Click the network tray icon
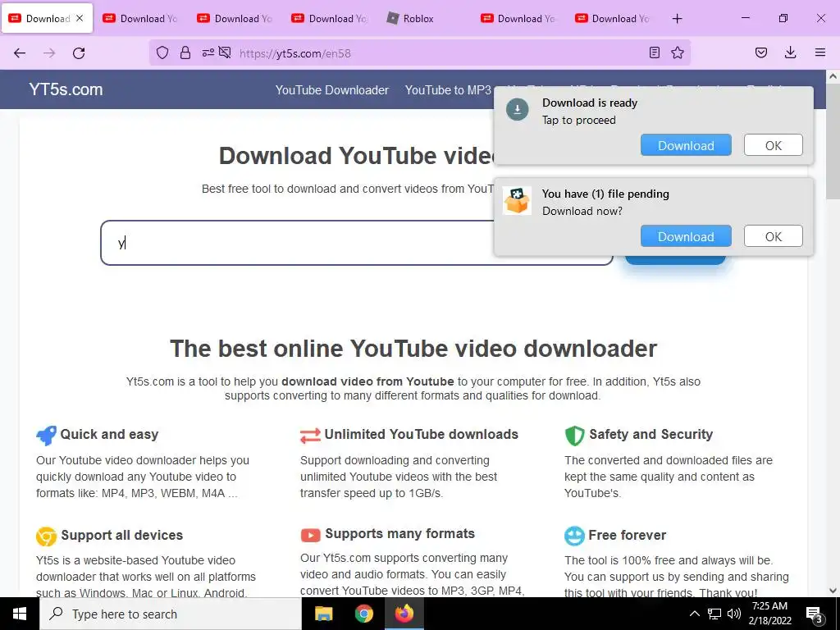Image resolution: width=840 pixels, height=630 pixels. (714, 614)
